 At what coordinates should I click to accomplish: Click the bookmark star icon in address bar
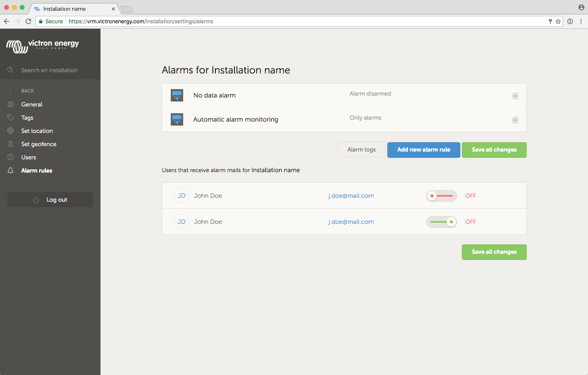pyautogui.click(x=558, y=21)
